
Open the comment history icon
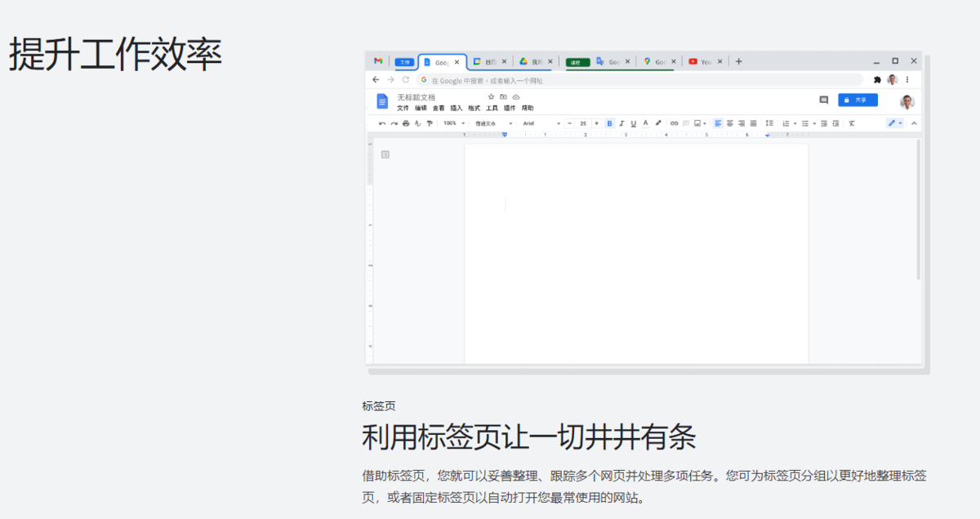823,100
